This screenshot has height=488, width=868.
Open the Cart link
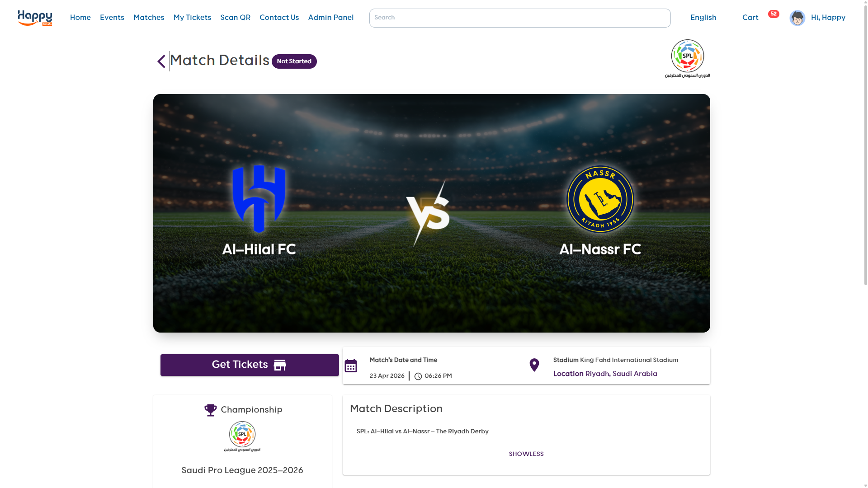click(750, 18)
